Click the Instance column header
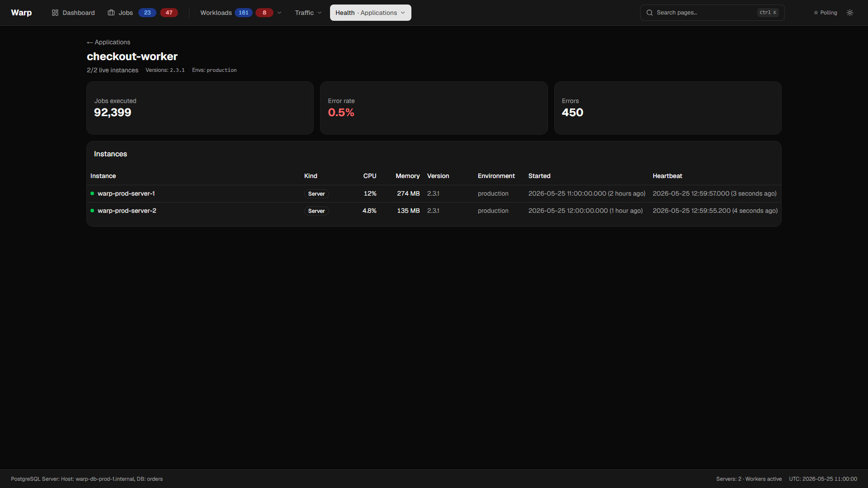Viewport: 868px width, 488px height. [x=103, y=176]
